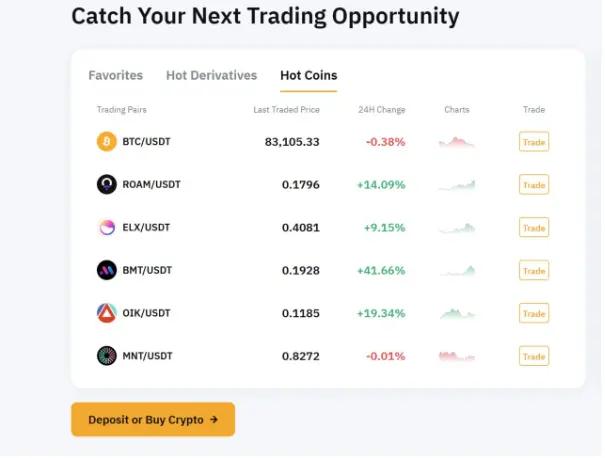
Task: Click the Bitcoin coin icon
Action: pos(106,142)
